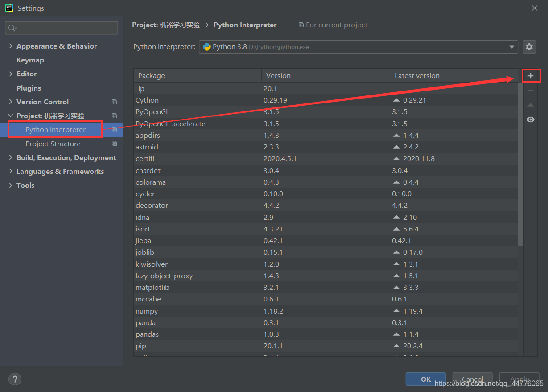
Task: Select the numpy package row
Action: point(326,311)
